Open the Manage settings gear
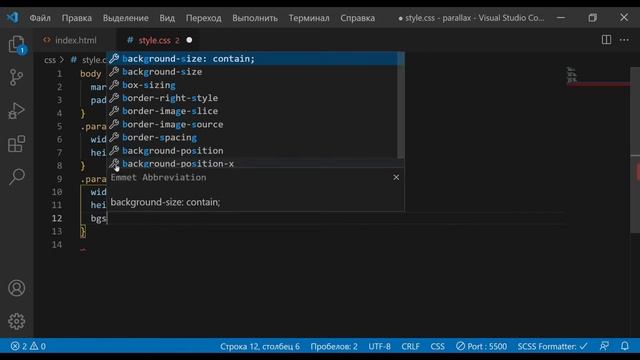The image size is (640, 360). [x=16, y=321]
